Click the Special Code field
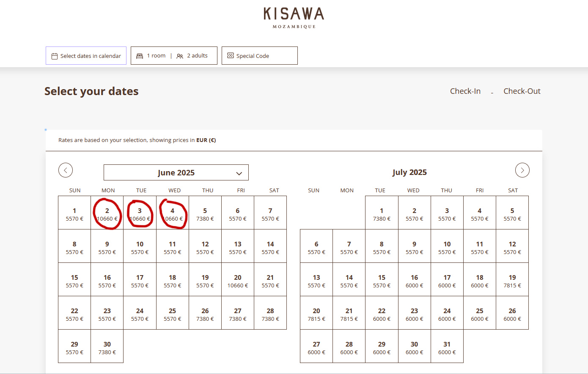588x374 pixels. click(x=259, y=56)
